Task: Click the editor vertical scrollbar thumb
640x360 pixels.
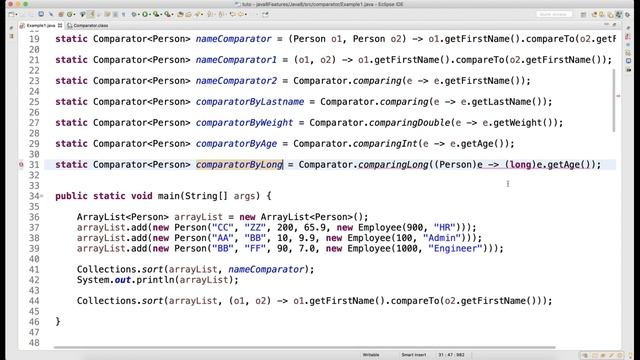Action: point(614,100)
